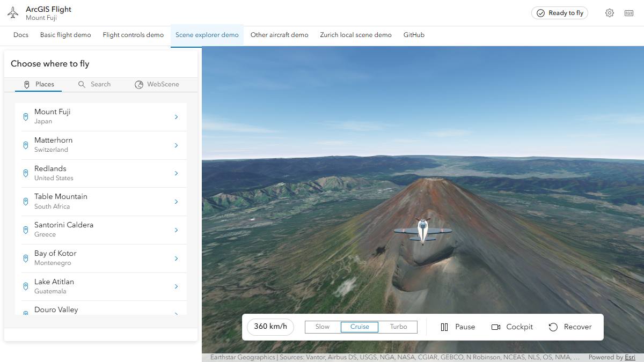Viewport: 644px width, 362px height.
Task: Open Zurich local scene demo tab
Action: click(356, 35)
